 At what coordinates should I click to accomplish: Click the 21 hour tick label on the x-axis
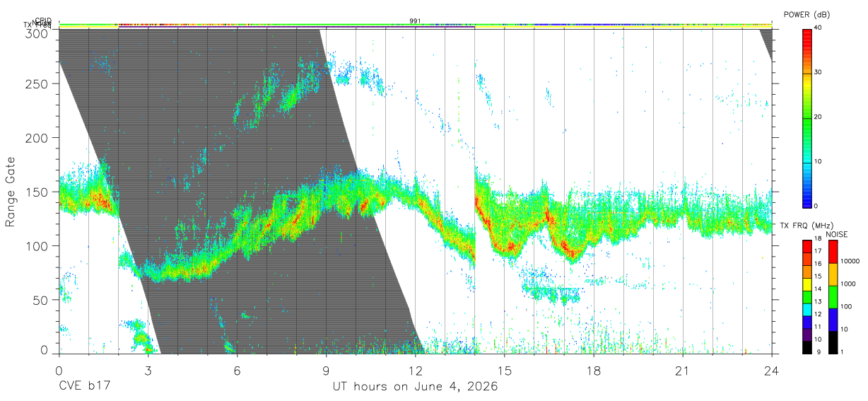point(682,370)
